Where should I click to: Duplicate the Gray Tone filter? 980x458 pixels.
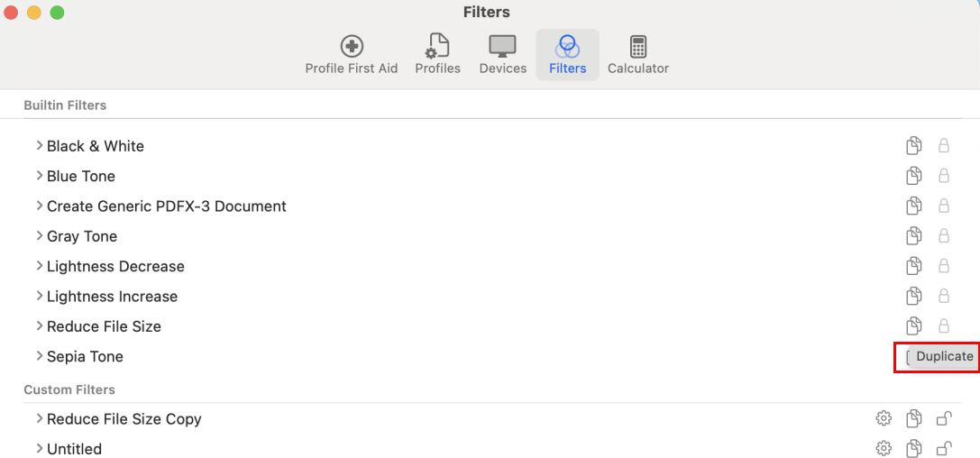pyautogui.click(x=914, y=235)
